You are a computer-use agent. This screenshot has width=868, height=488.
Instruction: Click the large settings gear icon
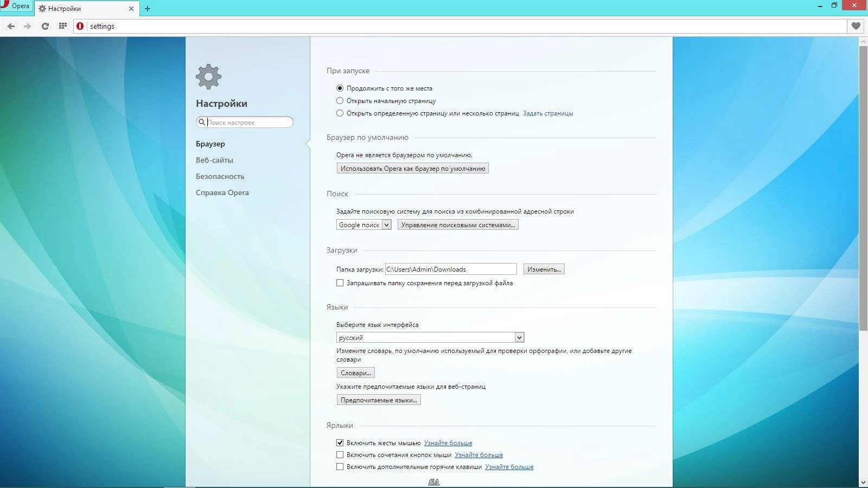coord(208,76)
